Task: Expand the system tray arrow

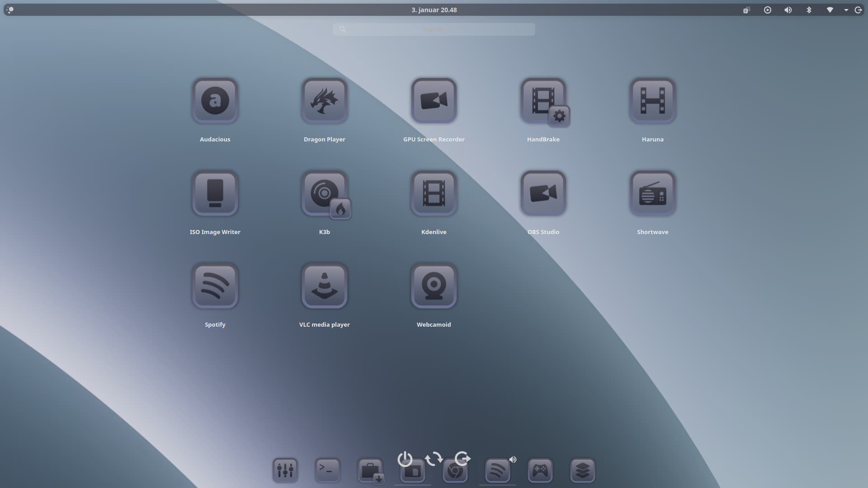Action: coord(846,10)
